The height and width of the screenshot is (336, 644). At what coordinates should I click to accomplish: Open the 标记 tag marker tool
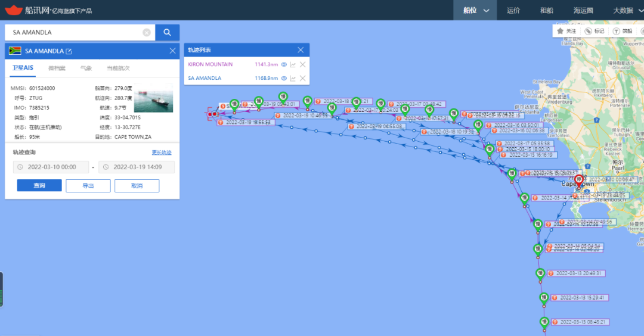(x=595, y=31)
